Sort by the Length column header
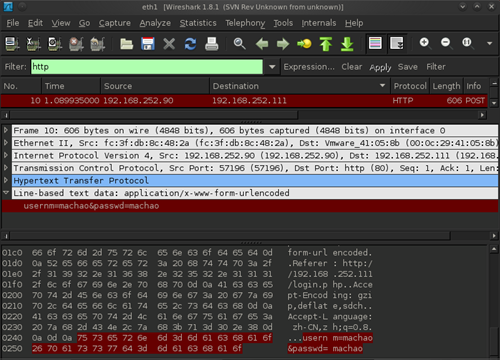Screen dimensions: 500x360 pos(446,86)
